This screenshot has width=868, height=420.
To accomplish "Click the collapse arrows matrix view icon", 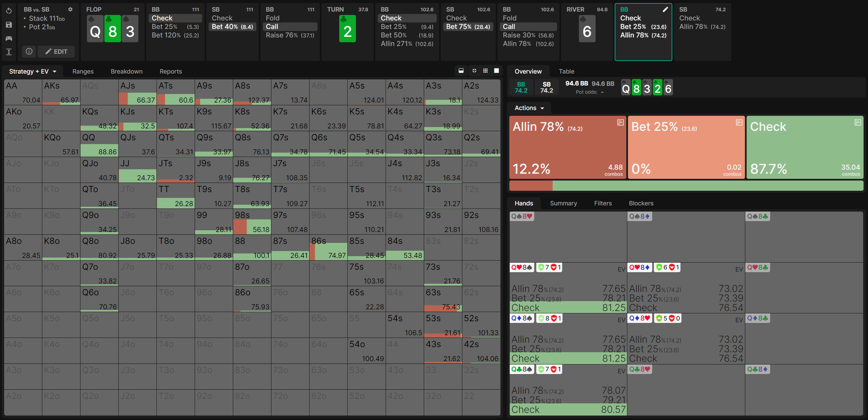I will click(474, 71).
